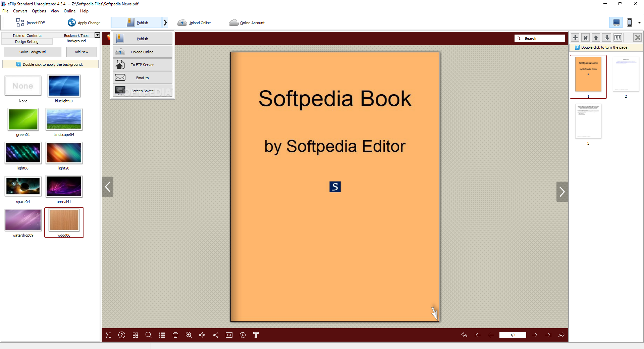
Task: Select the landscape04 background thumbnail
Action: 64,119
